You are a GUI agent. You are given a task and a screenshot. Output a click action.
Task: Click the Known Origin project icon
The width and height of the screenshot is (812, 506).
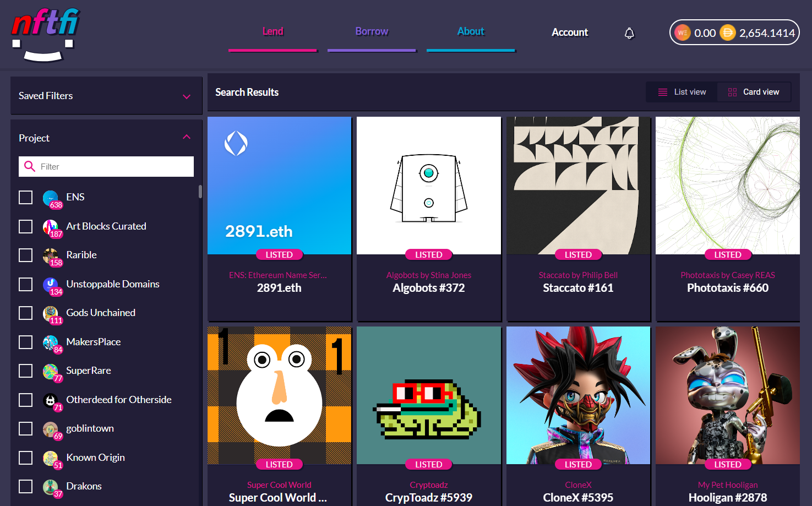pos(51,458)
